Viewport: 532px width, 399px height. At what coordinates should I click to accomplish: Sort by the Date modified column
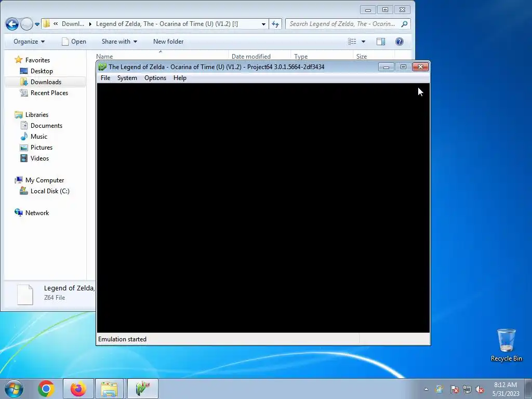(251, 56)
